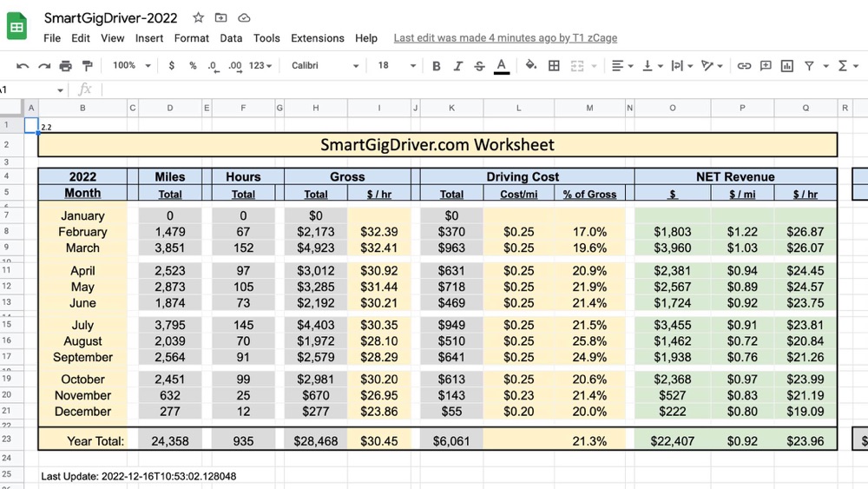The width and height of the screenshot is (868, 489).
Task: Select the NET Revenue header cell
Action: (735, 176)
